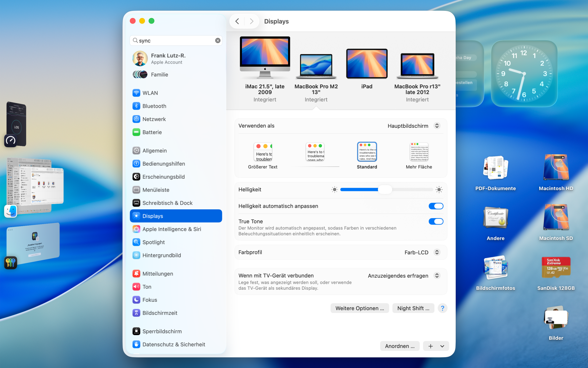Select the iPad display thumbnail
Image resolution: width=588 pixels, height=368 pixels.
point(367,64)
